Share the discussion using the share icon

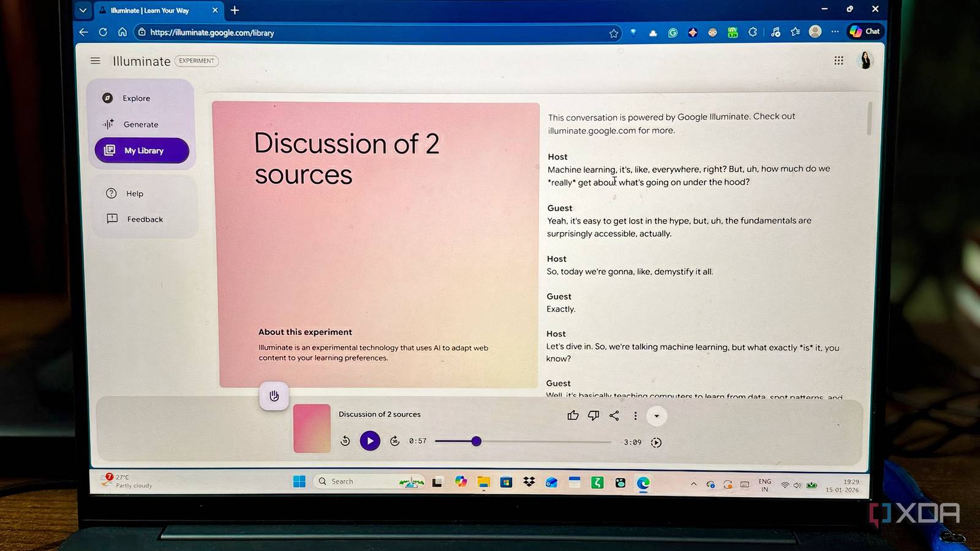tap(614, 416)
